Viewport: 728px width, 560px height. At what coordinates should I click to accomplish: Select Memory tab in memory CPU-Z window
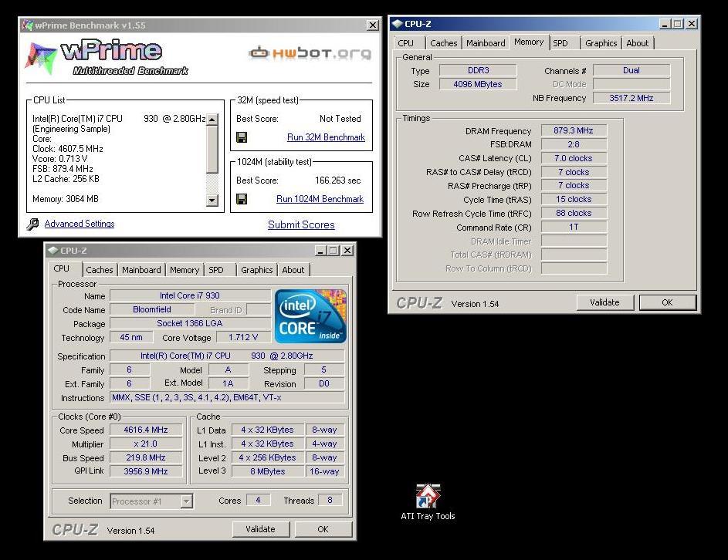click(x=529, y=42)
